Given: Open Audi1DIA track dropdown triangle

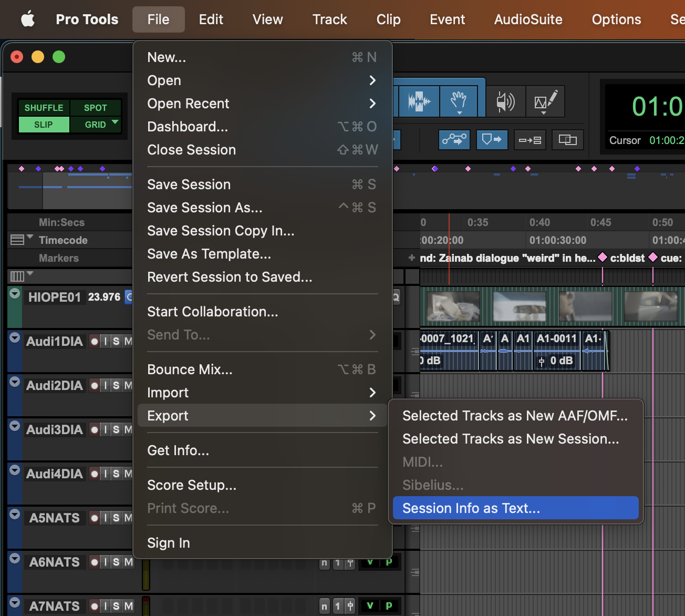Looking at the screenshot, I should (x=15, y=337).
